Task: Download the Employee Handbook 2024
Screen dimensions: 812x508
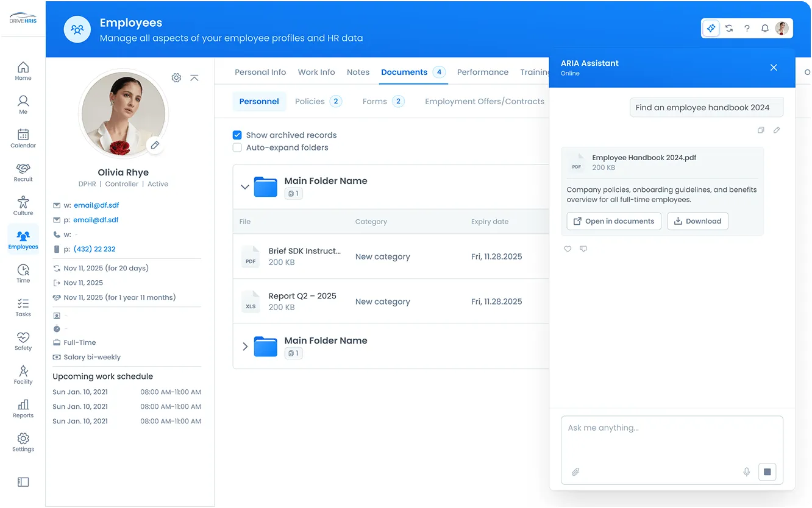Action: [698, 221]
